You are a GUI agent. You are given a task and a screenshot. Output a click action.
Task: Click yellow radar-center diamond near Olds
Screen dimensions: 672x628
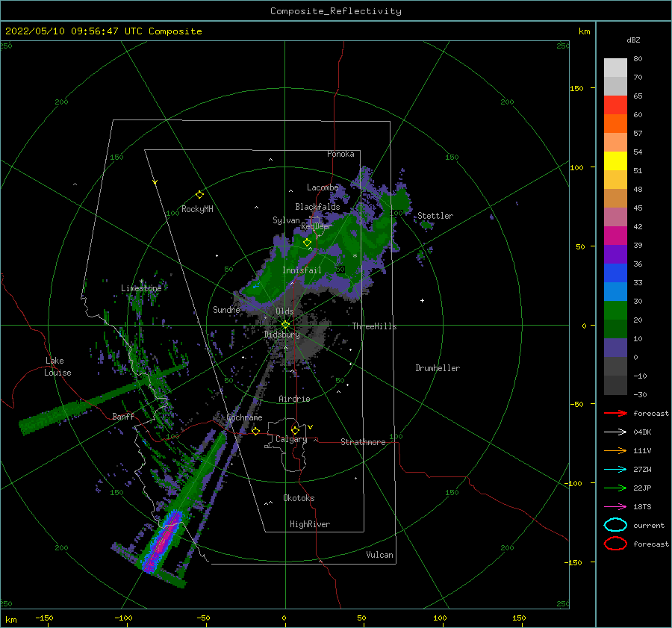(x=285, y=325)
